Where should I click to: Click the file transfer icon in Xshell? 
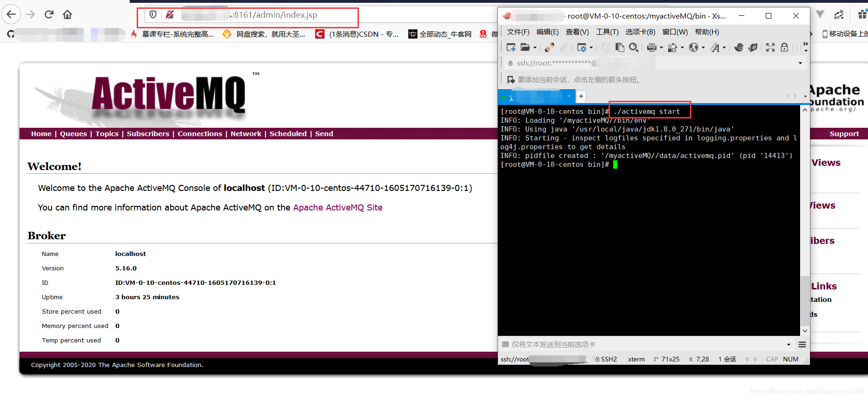pyautogui.click(x=672, y=47)
